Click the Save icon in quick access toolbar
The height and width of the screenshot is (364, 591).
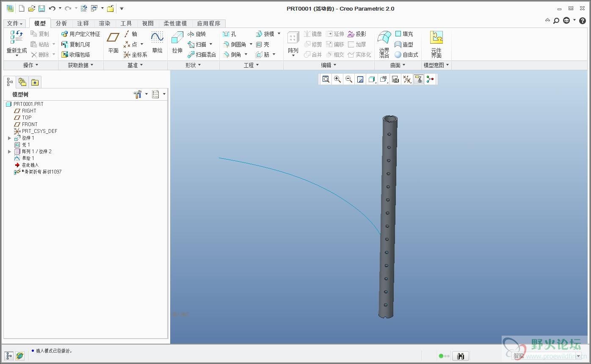(41, 8)
